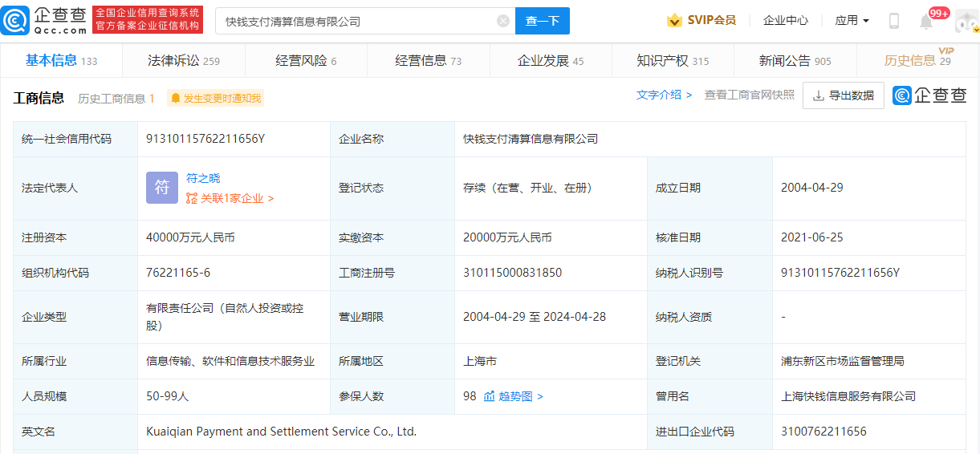Click the 趋势图 chart icon next to 98
Image resolution: width=980 pixels, height=454 pixels.
pos(489,396)
